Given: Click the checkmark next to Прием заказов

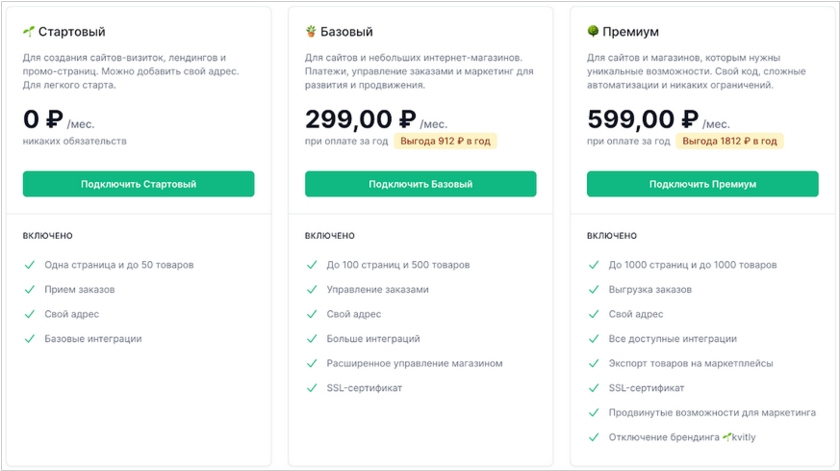Looking at the screenshot, I should click(30, 289).
